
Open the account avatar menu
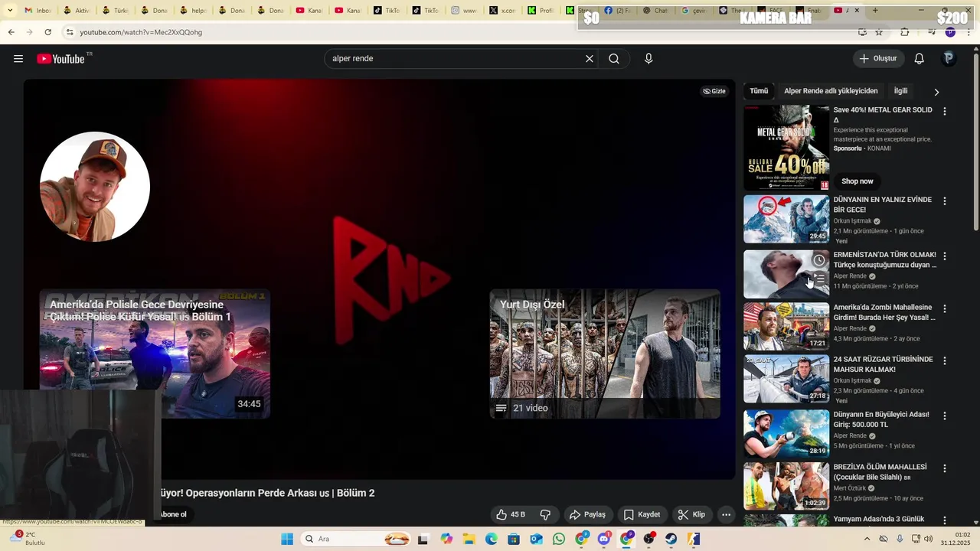pos(949,59)
